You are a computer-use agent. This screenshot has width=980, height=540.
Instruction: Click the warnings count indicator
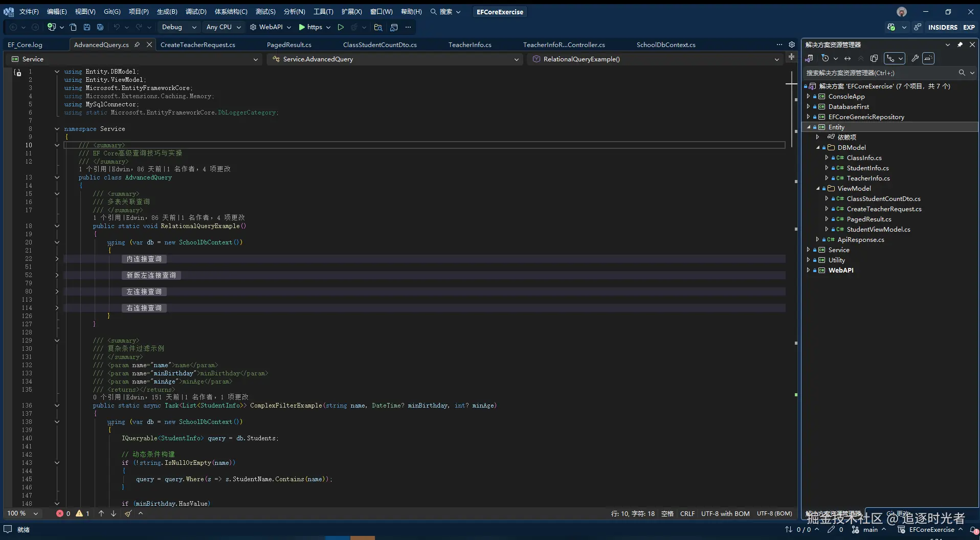[82, 513]
